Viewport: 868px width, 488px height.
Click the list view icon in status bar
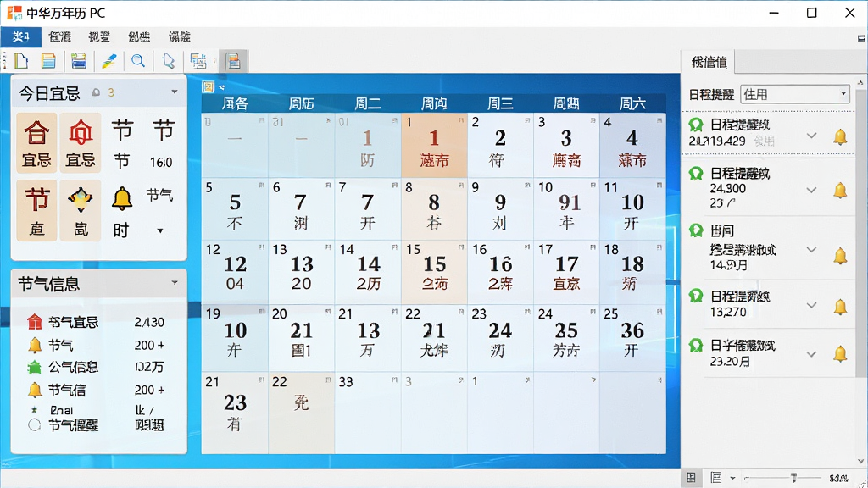pyautogui.click(x=716, y=478)
